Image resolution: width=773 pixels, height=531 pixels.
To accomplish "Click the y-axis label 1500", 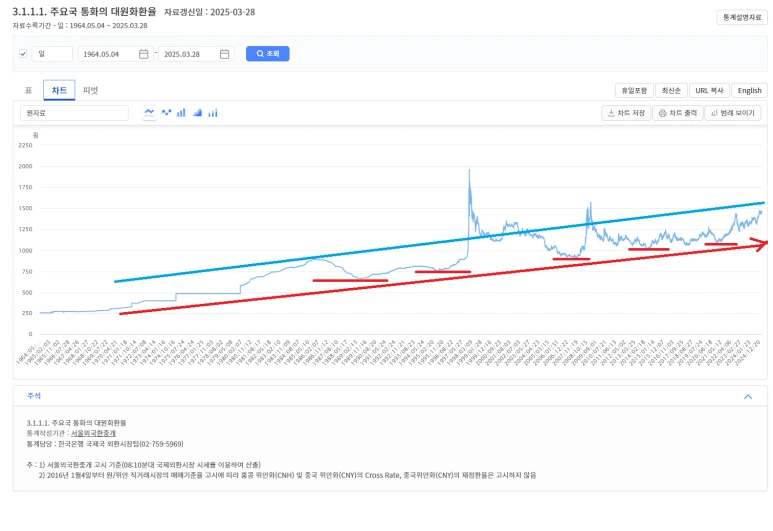I will 25,209.
